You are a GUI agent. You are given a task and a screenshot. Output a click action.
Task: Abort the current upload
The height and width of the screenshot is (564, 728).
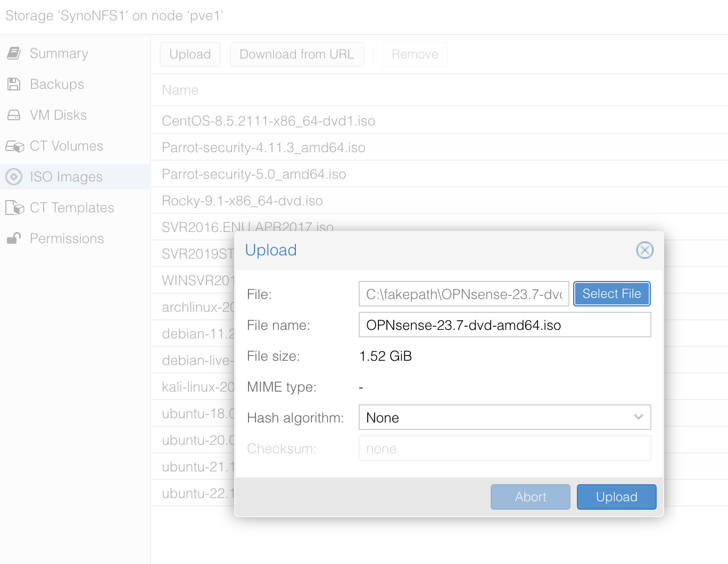(530, 496)
